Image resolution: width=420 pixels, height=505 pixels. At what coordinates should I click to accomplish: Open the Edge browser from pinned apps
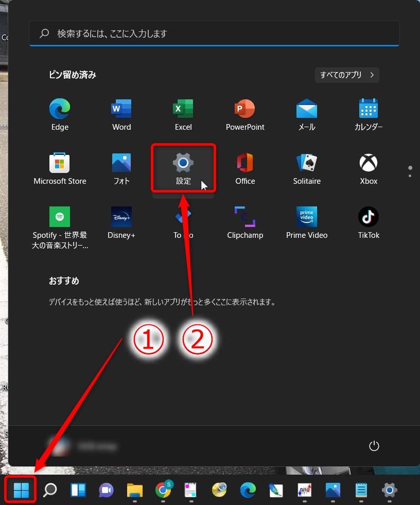pos(60,115)
